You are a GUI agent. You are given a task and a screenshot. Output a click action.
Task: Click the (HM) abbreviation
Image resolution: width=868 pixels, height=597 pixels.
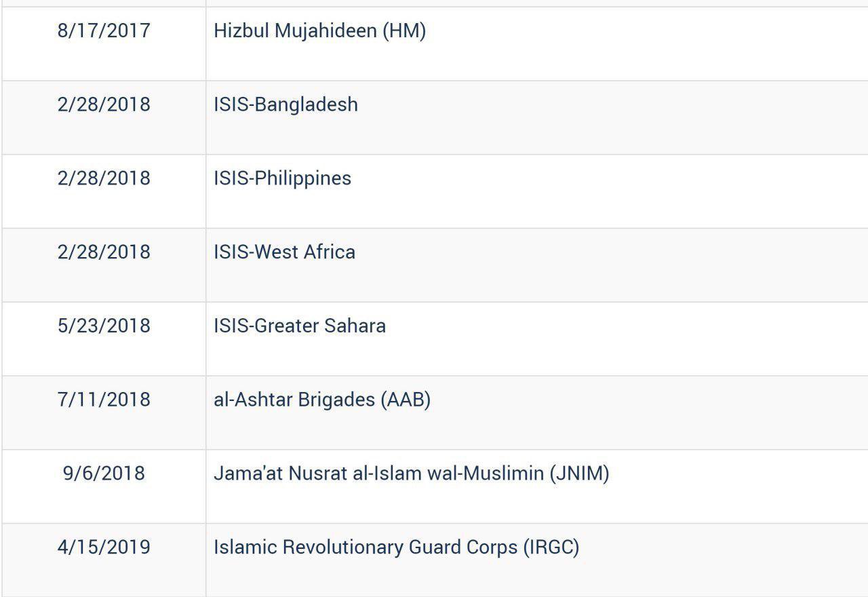tap(404, 31)
